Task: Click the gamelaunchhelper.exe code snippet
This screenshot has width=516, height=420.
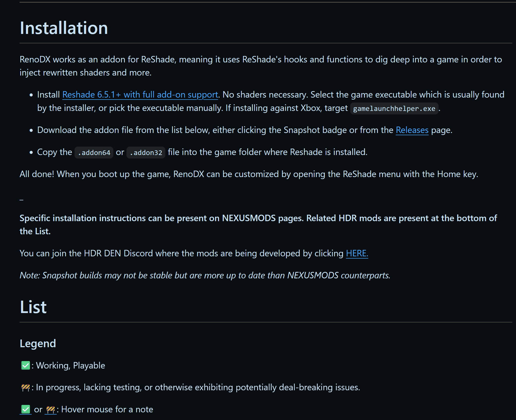Action: (394, 108)
